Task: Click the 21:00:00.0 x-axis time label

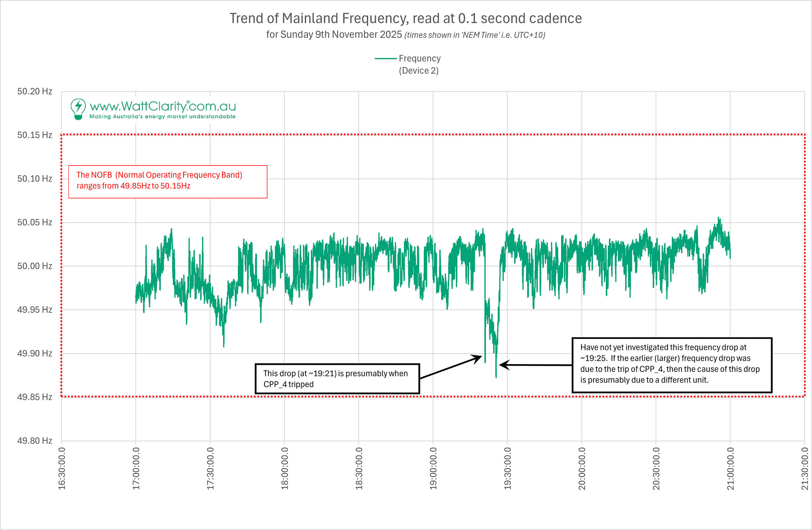Action: [730, 469]
